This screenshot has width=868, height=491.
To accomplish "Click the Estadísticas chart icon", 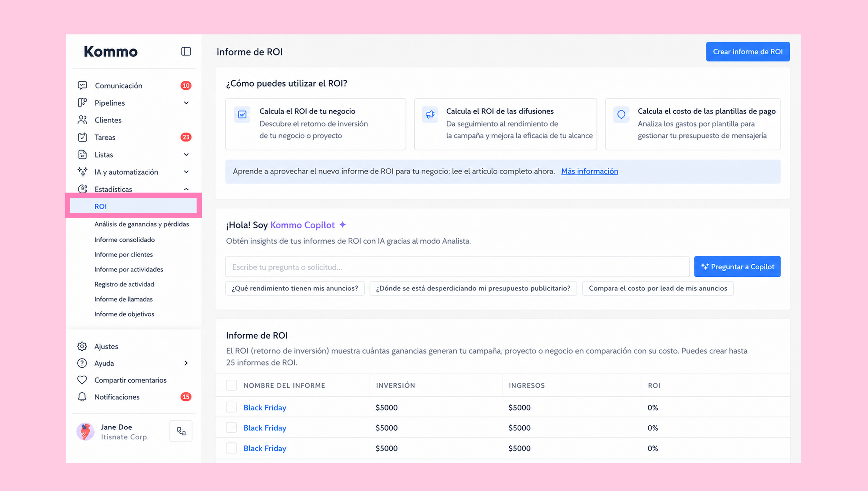I will pos(82,188).
